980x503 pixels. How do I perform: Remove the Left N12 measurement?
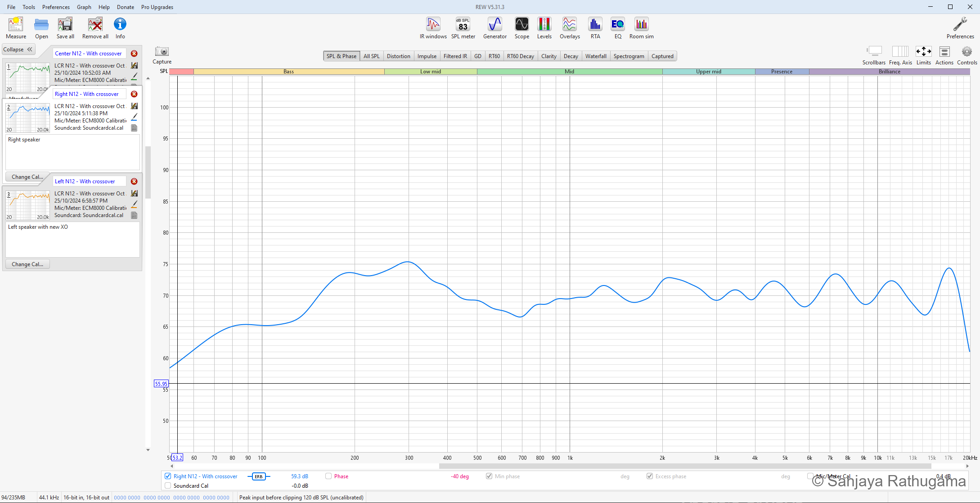[134, 181]
